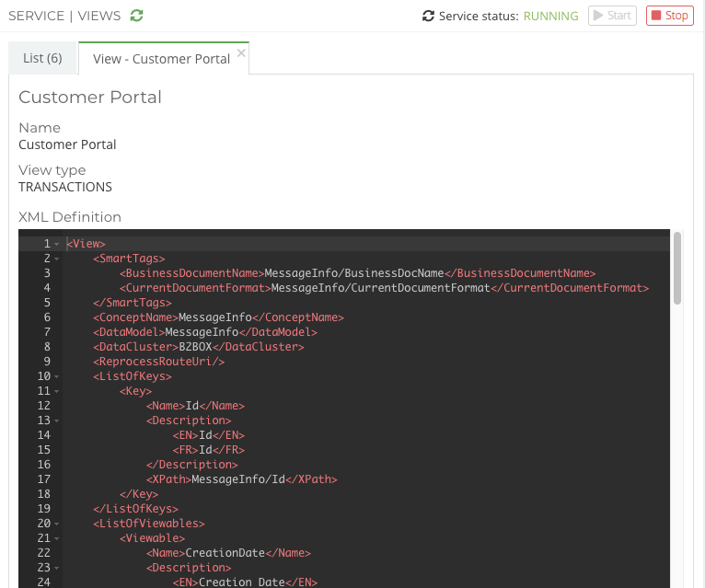Image resolution: width=705 pixels, height=588 pixels.
Task: Fold the Key element on line 11
Action: 57,391
